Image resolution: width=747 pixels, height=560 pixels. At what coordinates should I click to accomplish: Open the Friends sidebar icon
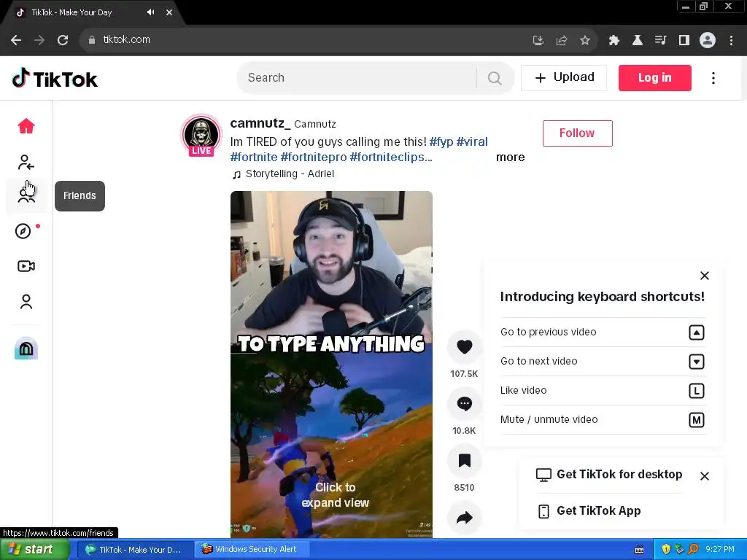tap(26, 195)
